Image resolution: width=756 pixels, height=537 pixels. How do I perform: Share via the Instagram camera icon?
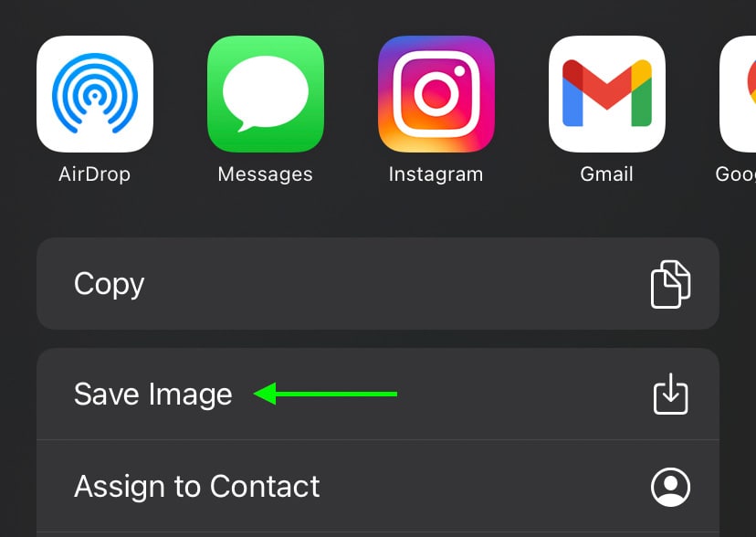(436, 94)
